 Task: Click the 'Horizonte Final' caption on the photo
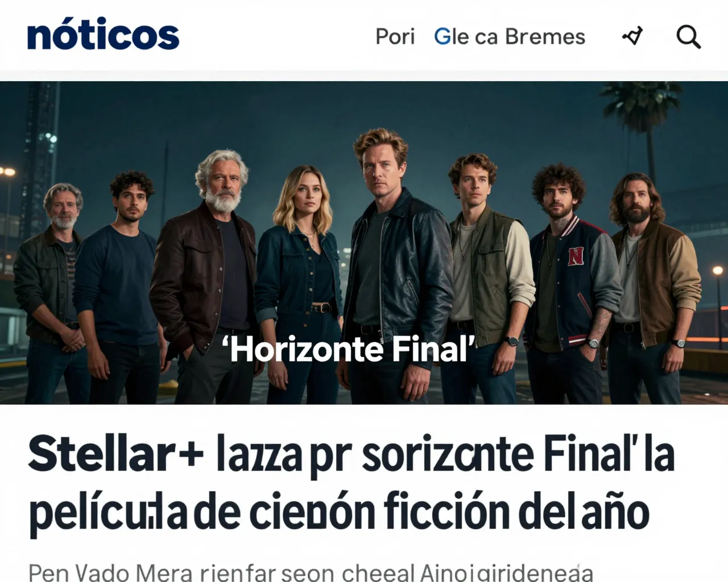349,349
